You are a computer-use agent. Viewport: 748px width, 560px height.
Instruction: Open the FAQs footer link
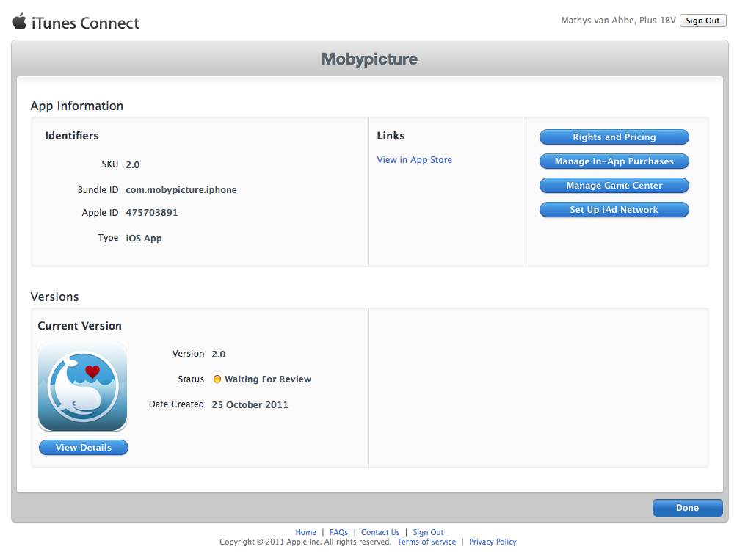(x=338, y=532)
